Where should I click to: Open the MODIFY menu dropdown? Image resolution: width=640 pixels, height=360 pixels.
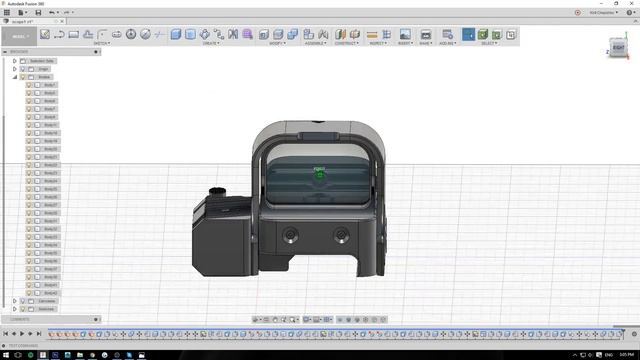[x=278, y=43]
